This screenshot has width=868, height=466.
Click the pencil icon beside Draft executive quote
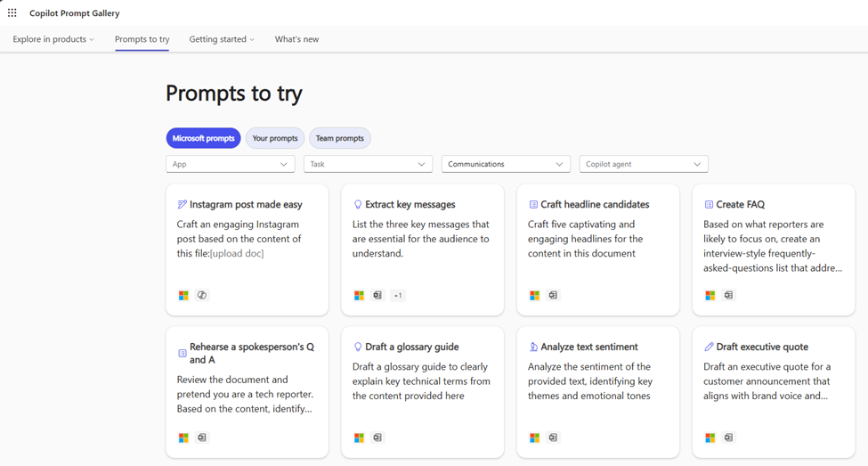pos(709,347)
